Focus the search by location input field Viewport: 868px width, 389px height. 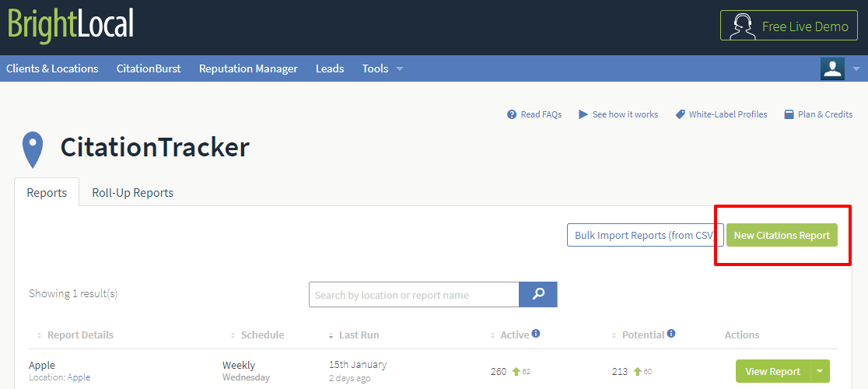tap(414, 294)
